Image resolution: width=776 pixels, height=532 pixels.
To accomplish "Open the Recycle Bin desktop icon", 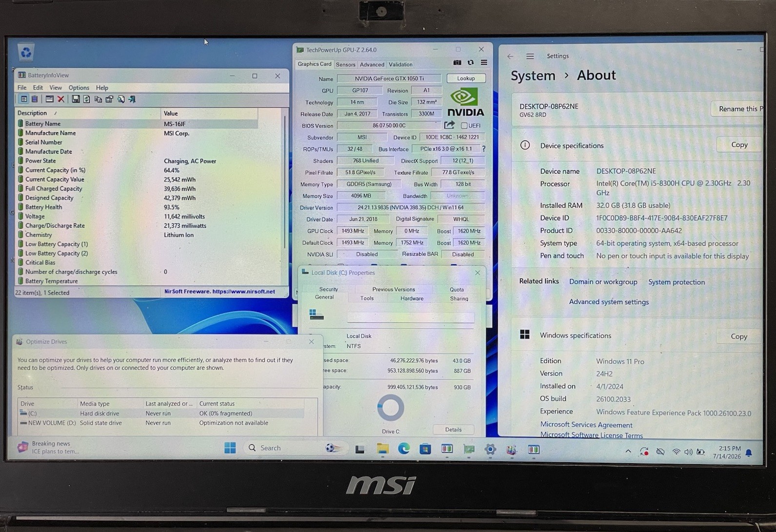I will [x=26, y=52].
